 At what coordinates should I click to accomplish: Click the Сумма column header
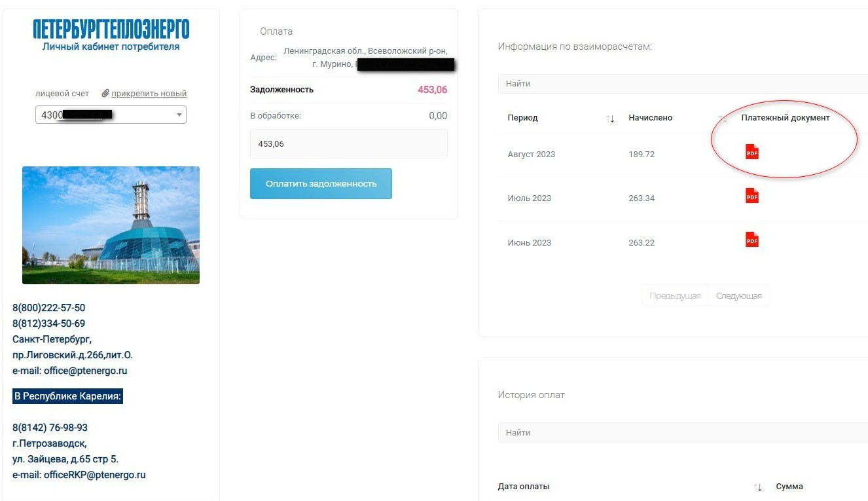click(789, 487)
